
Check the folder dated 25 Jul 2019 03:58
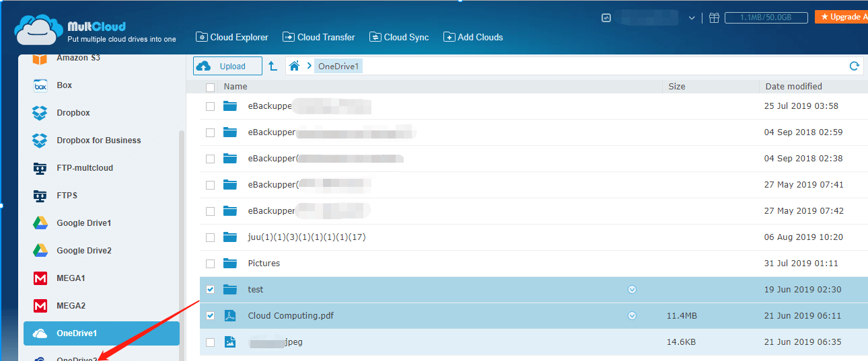[211, 106]
